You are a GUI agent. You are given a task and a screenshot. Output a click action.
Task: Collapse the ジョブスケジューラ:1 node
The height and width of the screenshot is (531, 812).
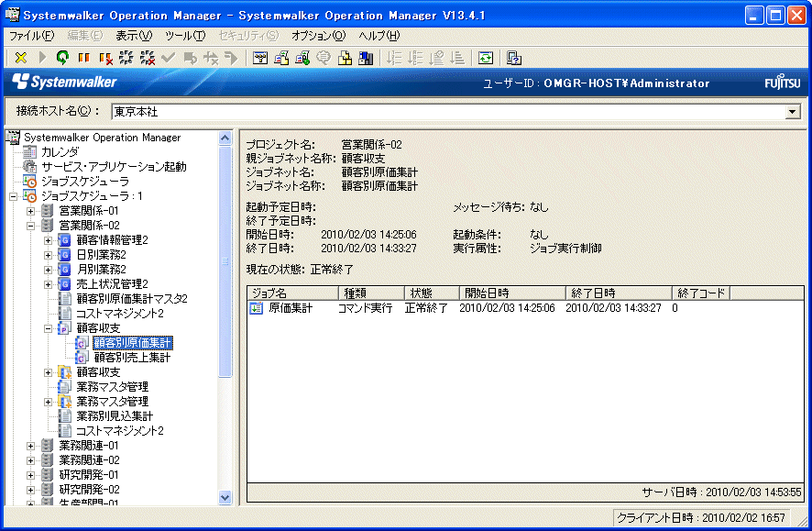click(x=14, y=196)
